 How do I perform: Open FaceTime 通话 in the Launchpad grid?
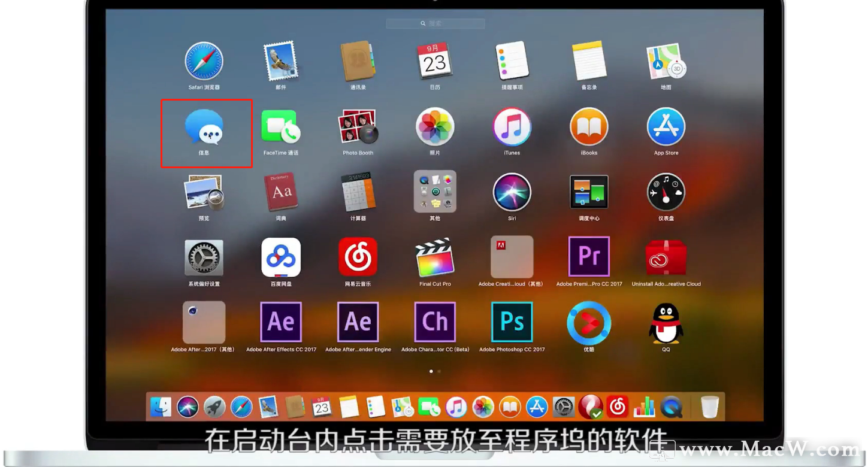[281, 127]
